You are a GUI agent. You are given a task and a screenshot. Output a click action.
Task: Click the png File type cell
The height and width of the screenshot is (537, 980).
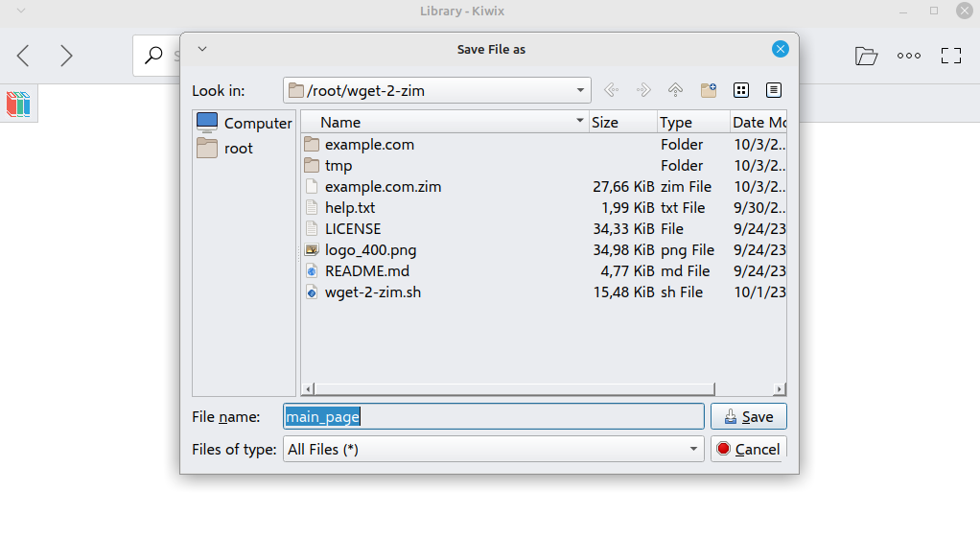[x=688, y=250]
